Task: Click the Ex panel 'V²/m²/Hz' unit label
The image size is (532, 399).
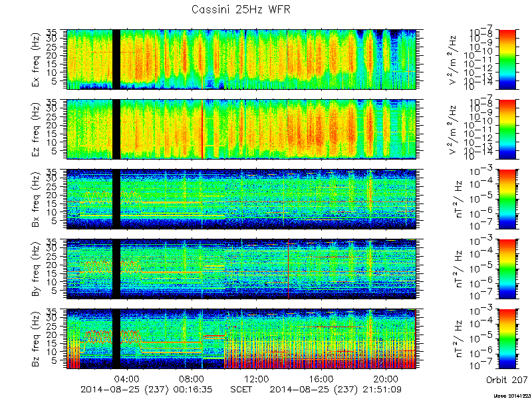Action: point(454,59)
